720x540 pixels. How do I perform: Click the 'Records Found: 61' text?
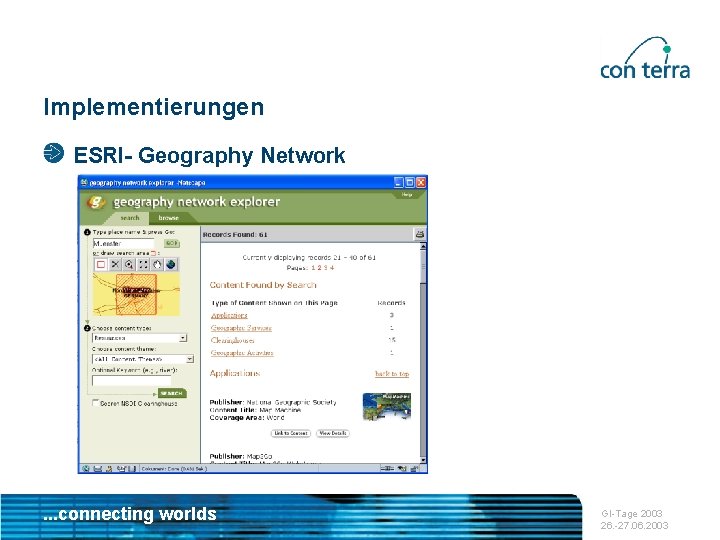[235, 235]
